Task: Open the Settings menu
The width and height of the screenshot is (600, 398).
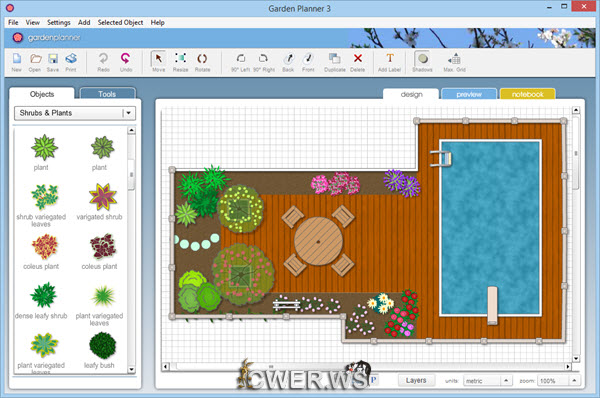Action: pos(59,23)
